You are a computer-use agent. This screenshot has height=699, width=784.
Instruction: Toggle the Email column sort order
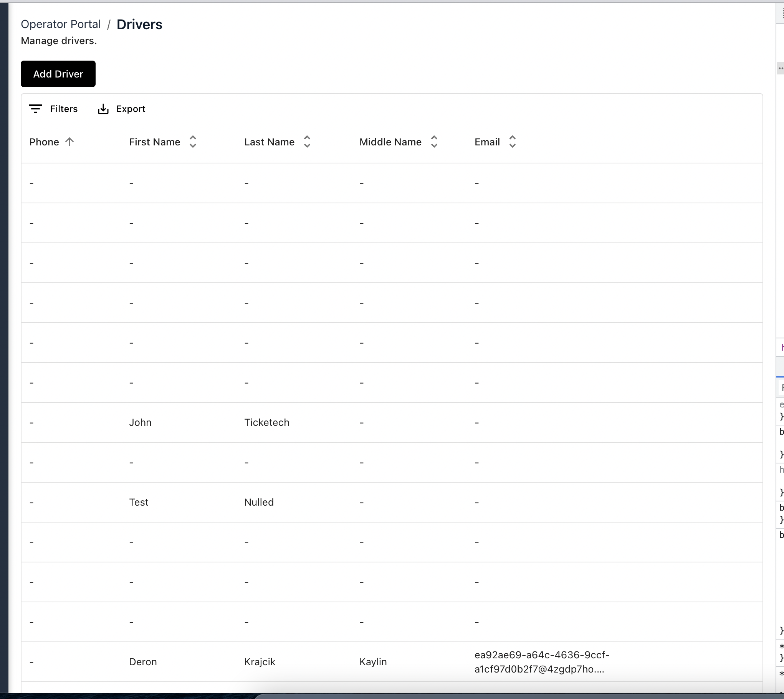pos(512,142)
